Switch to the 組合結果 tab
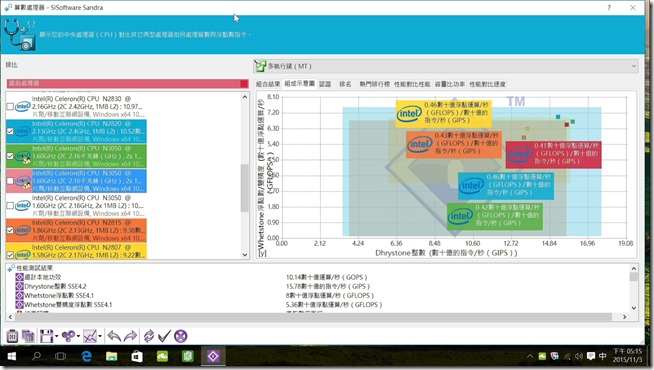This screenshot has width=654, height=370. pos(268,84)
